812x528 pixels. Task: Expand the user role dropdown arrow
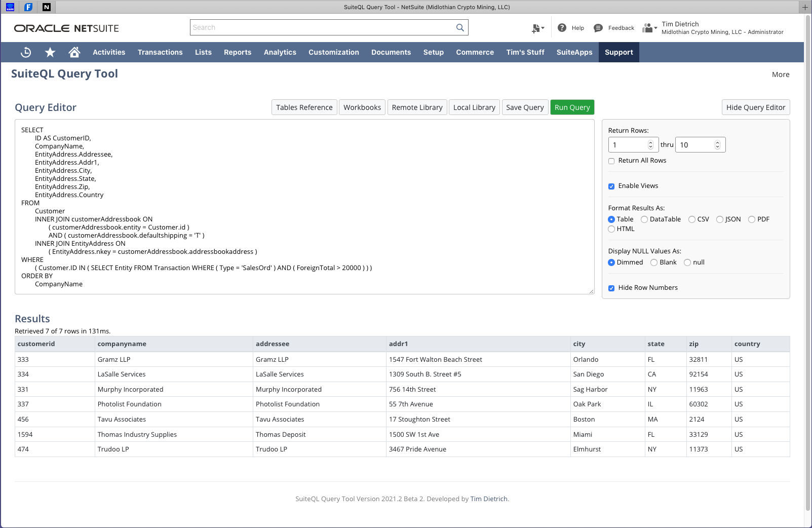tap(655, 28)
